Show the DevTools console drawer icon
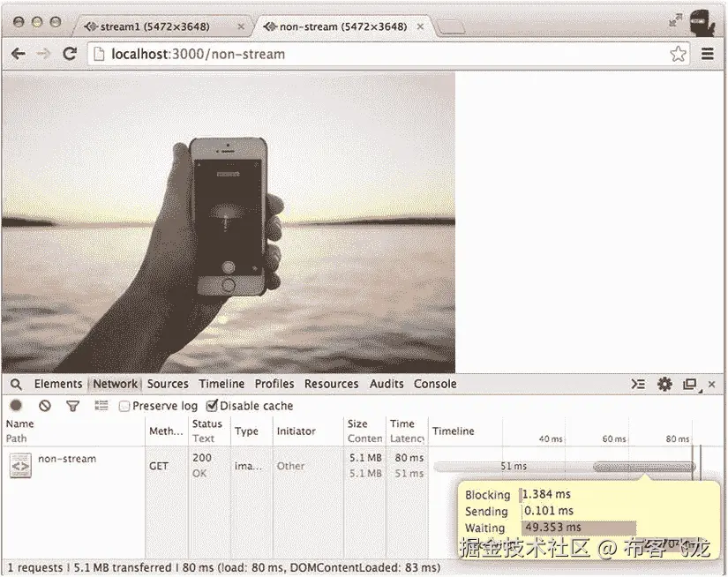728x577 pixels. (x=638, y=384)
